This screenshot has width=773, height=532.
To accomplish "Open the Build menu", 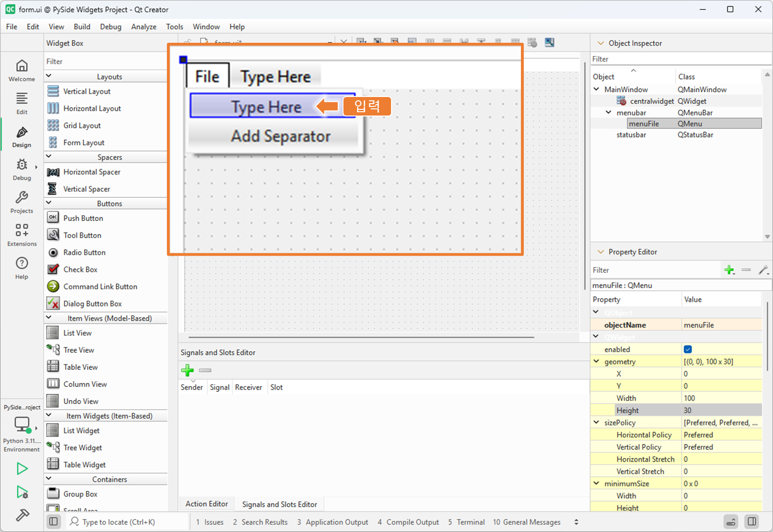I will coord(82,27).
